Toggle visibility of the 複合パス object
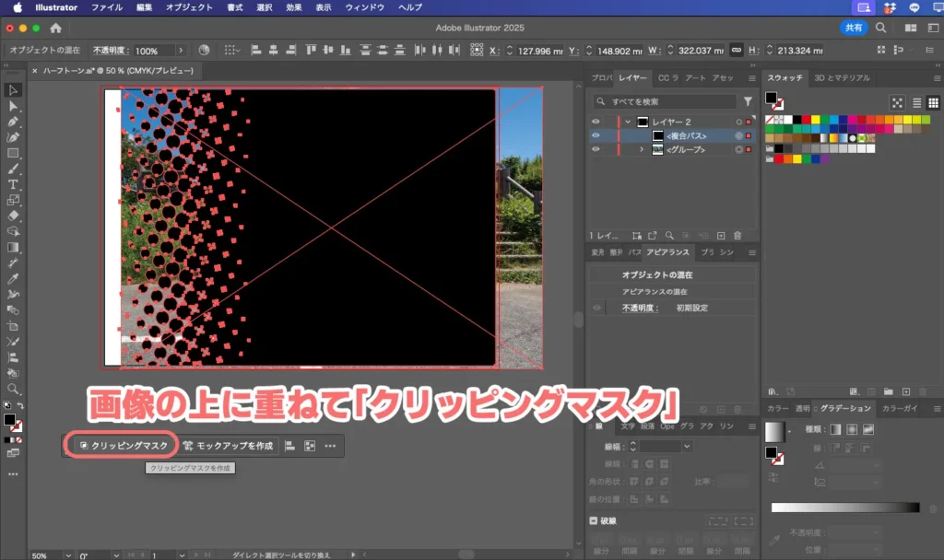This screenshot has width=944, height=560. point(596,136)
